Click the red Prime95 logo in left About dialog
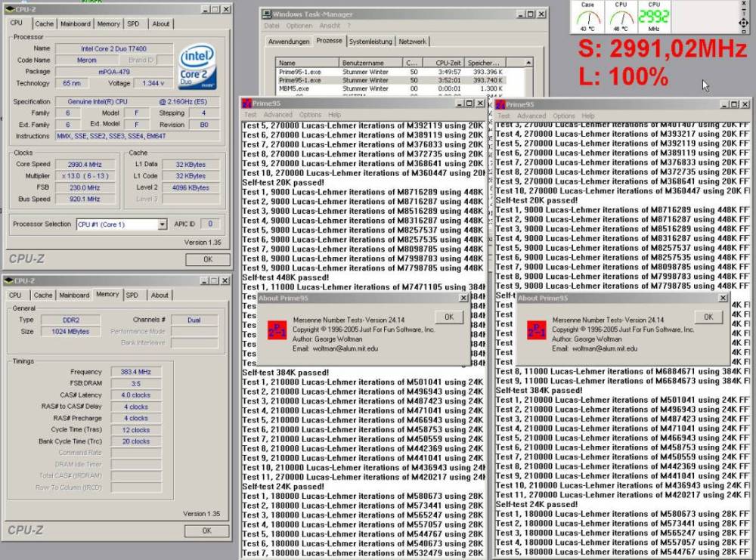The width and height of the screenshot is (756, 560). tap(277, 330)
